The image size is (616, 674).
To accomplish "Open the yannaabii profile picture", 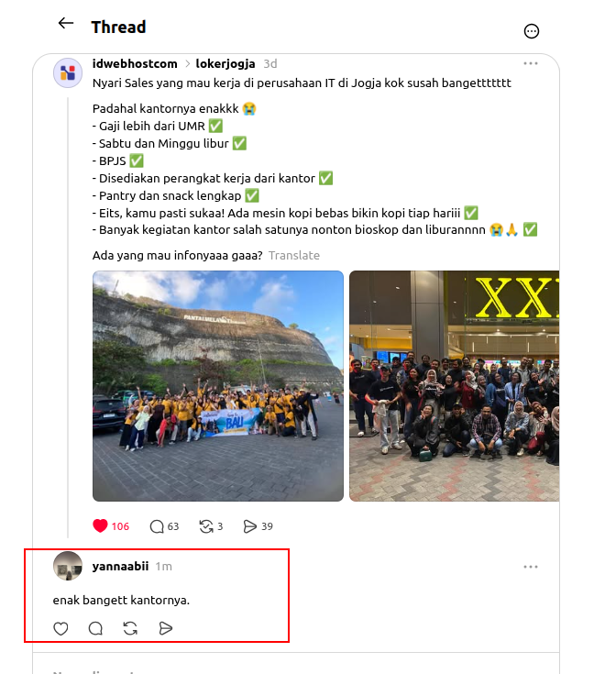I will (x=68, y=566).
